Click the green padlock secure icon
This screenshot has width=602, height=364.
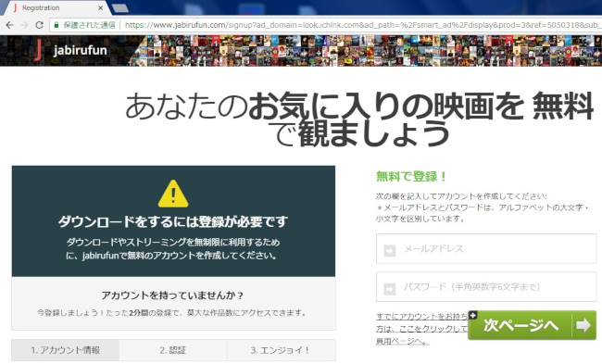point(56,25)
